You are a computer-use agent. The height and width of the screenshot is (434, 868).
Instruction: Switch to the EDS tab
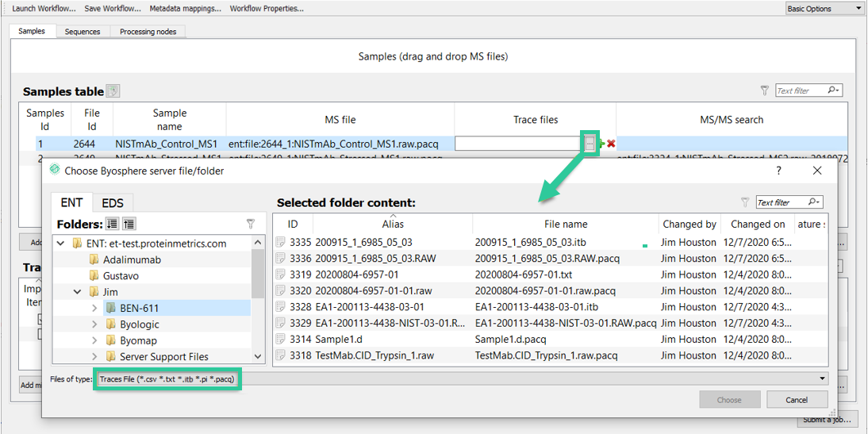113,202
